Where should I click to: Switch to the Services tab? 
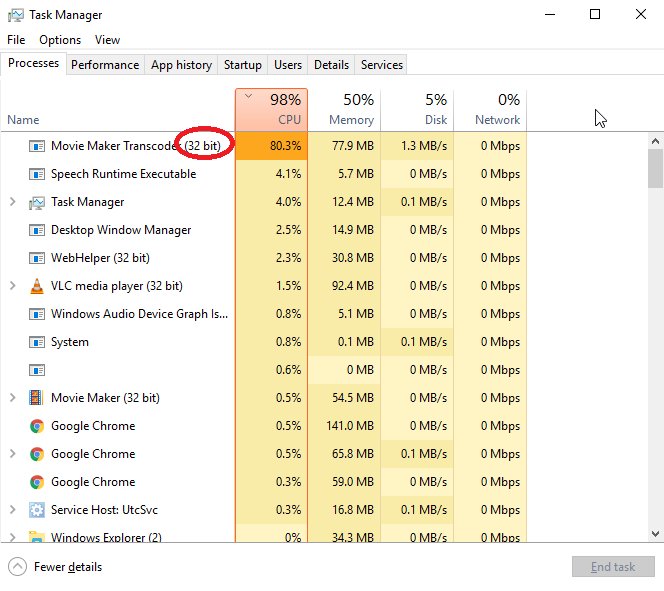382,65
